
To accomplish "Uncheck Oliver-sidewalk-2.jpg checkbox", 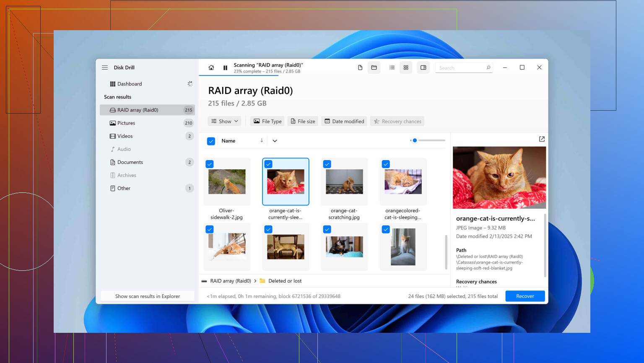I will [x=210, y=164].
